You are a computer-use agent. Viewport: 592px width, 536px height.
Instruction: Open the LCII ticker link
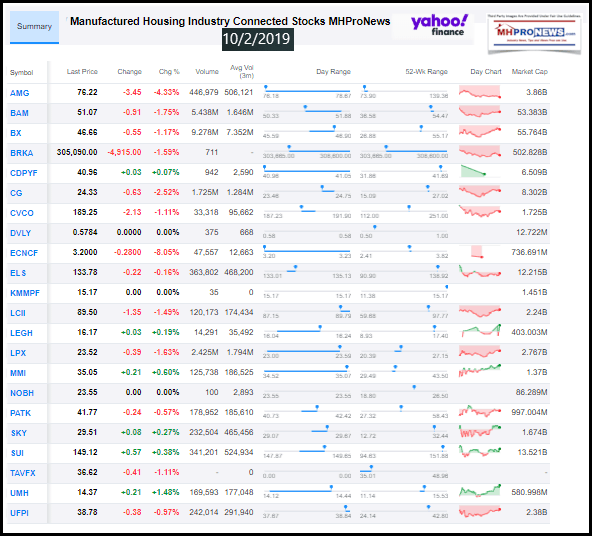pos(18,313)
